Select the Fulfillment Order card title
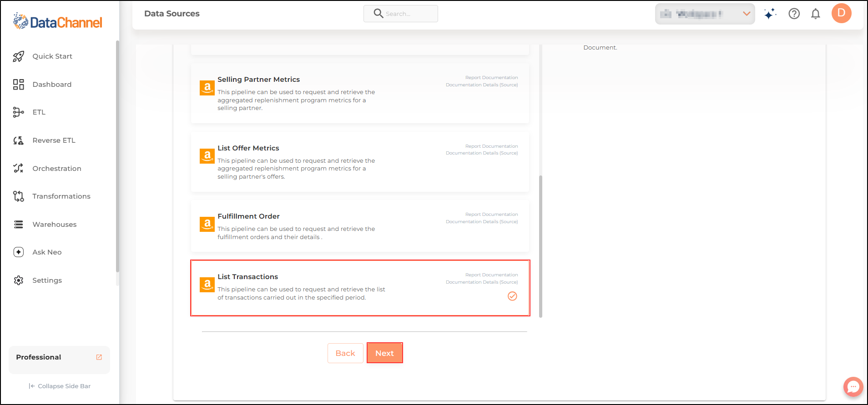868x405 pixels. click(x=248, y=216)
